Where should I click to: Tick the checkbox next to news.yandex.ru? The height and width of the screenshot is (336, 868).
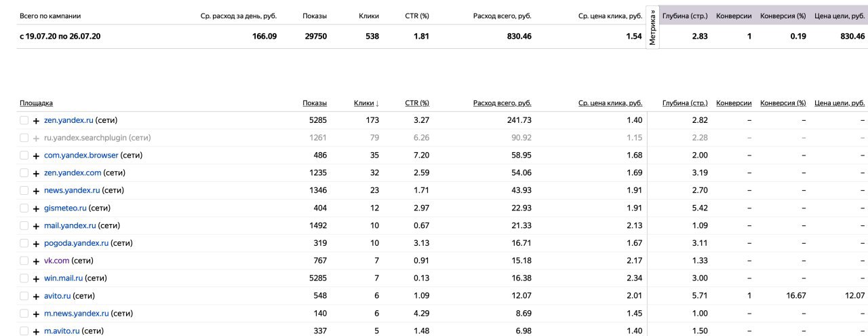[x=24, y=191]
